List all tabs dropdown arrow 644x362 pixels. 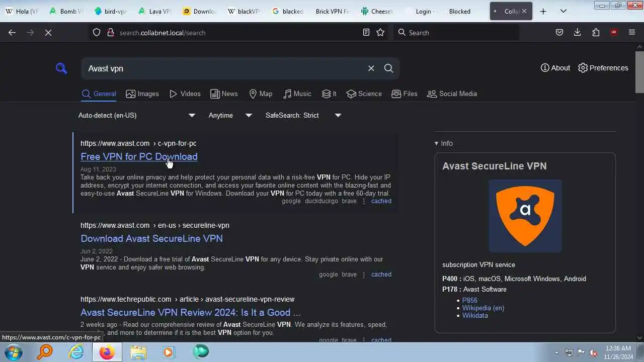pos(563,11)
